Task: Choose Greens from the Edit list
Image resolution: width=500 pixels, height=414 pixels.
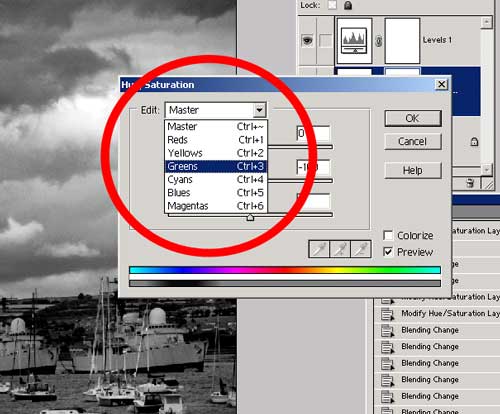Action: tap(216, 166)
